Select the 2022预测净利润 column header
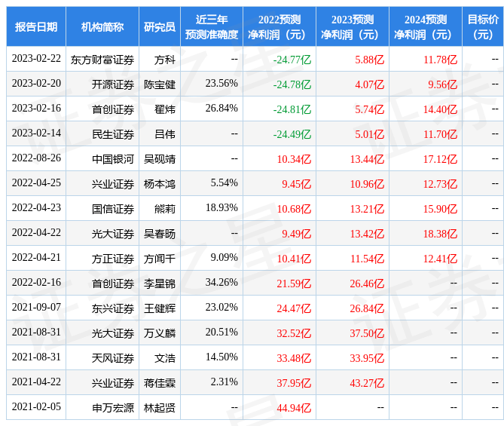This screenshot has width=504, height=426. point(279,27)
